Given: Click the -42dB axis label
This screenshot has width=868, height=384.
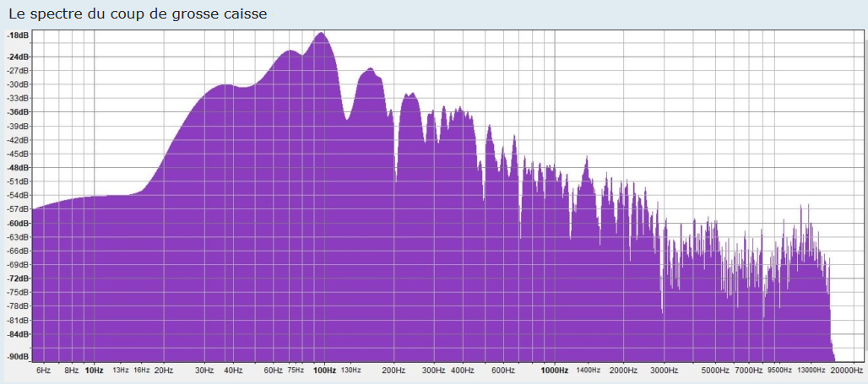Looking at the screenshot, I should [x=19, y=140].
